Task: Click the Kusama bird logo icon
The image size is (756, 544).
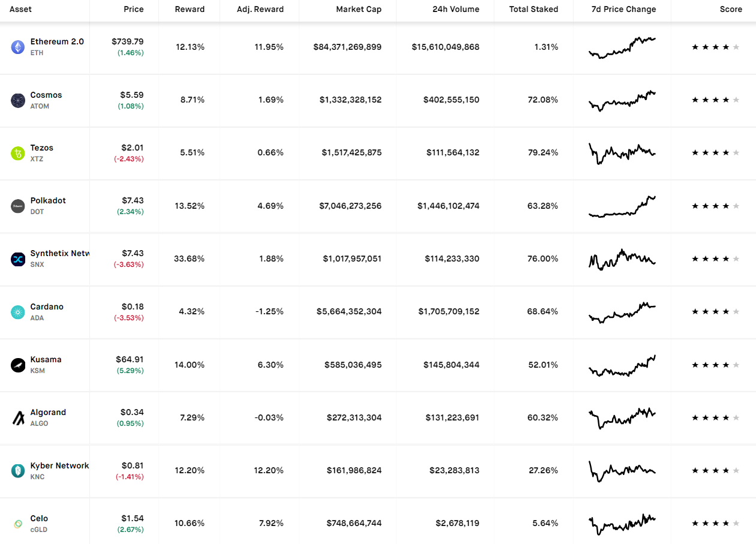Action: (18, 365)
